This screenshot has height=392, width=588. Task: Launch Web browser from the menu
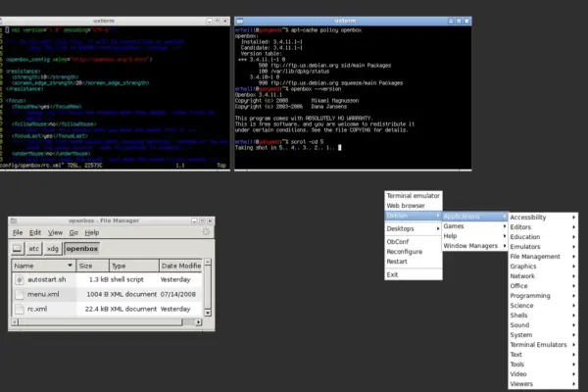(413, 206)
